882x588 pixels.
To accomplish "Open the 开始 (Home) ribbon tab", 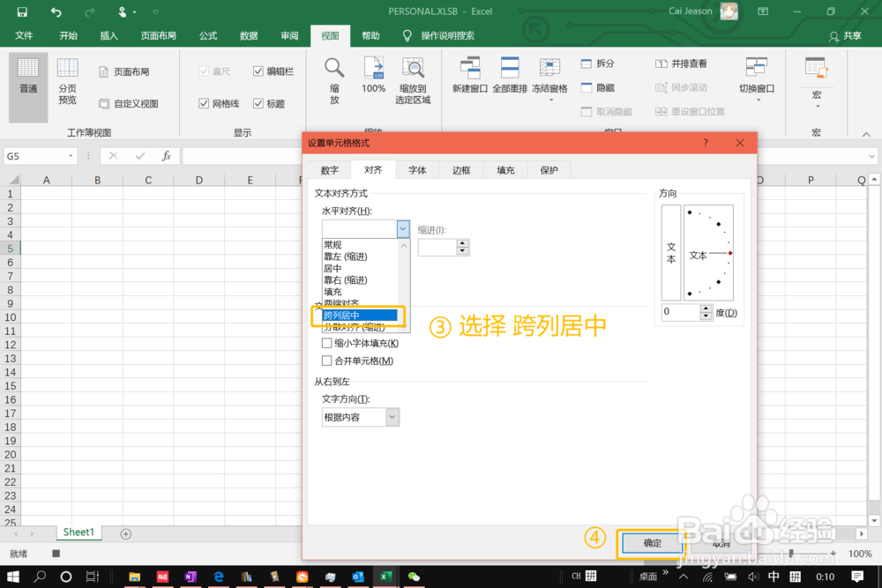I will coord(66,35).
